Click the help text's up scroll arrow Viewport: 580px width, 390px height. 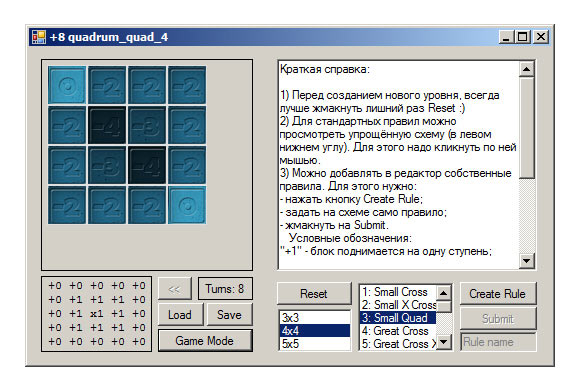(x=526, y=69)
